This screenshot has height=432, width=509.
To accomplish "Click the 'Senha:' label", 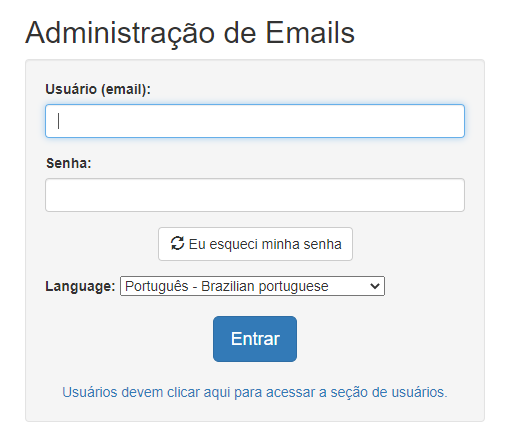I will click(x=69, y=163).
